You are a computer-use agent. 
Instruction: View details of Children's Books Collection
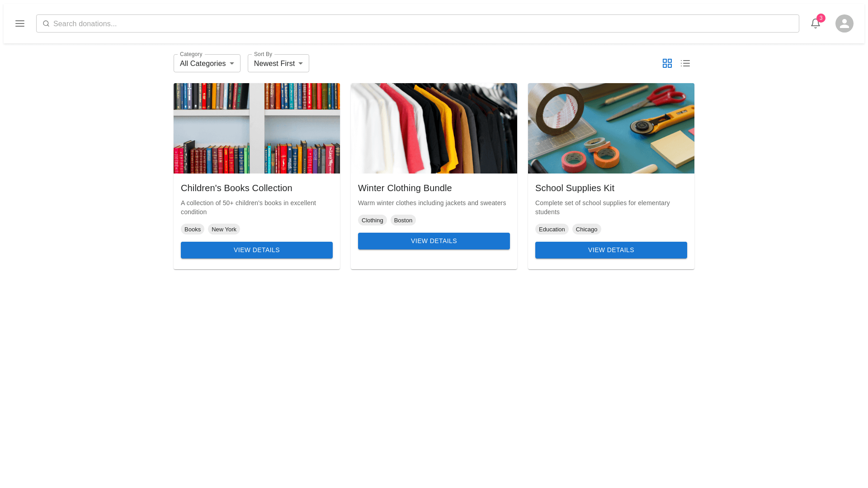point(257,250)
